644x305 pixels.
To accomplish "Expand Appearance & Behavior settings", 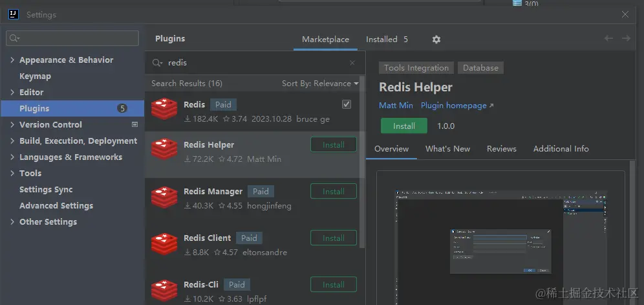I will click(12, 60).
